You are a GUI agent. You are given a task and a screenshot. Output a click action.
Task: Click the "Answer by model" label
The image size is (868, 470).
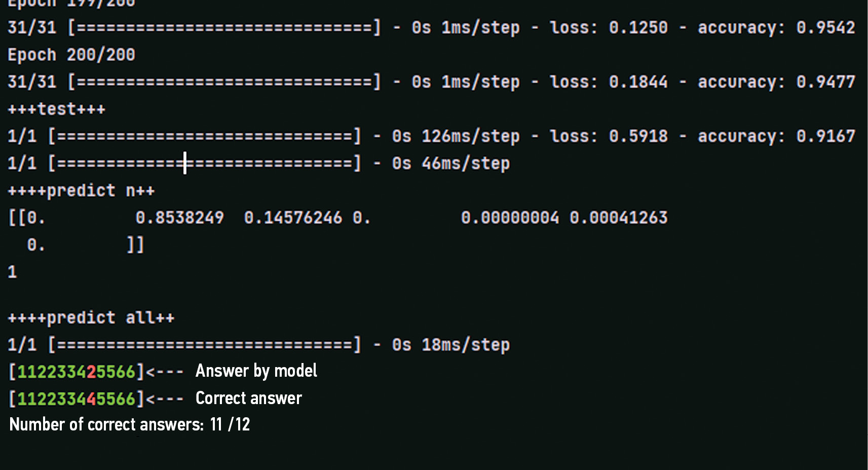(256, 371)
